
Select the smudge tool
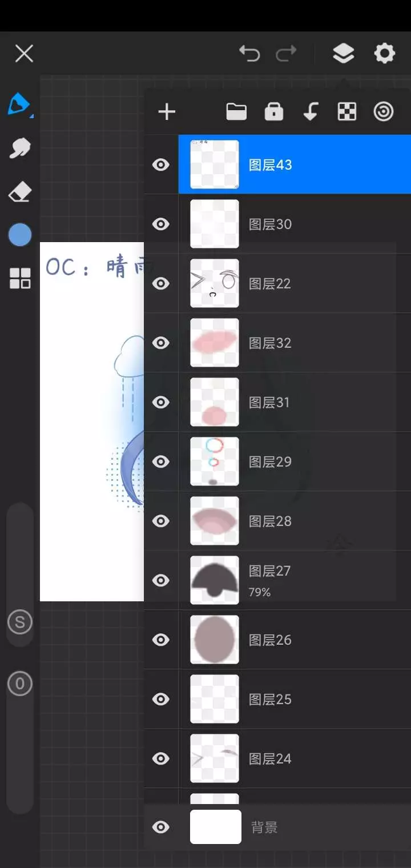tap(20, 148)
